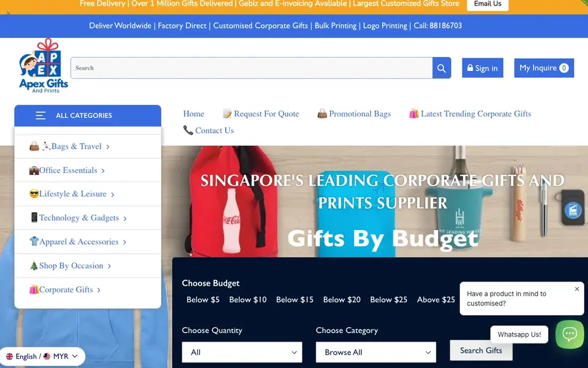Focus the Search input field
This screenshot has height=368, width=588.
pyautogui.click(x=251, y=68)
